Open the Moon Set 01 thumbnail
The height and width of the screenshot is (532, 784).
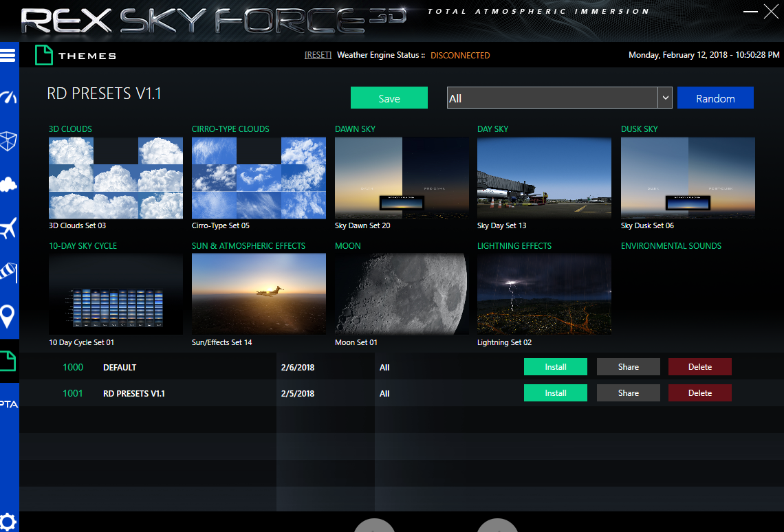coord(402,294)
